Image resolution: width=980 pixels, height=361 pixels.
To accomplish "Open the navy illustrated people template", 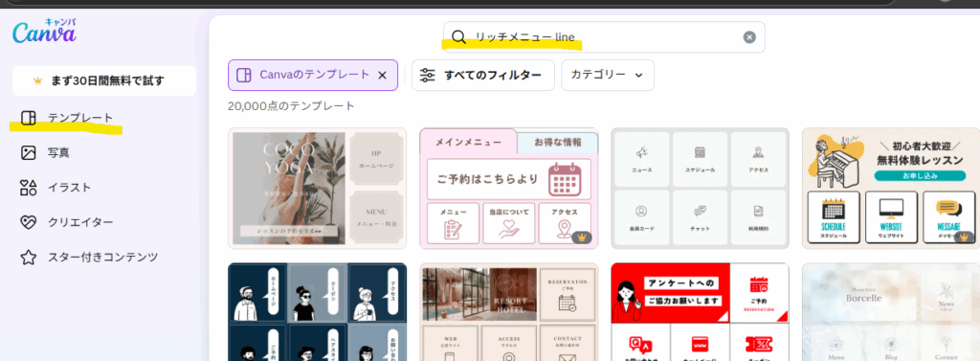I will tap(318, 311).
